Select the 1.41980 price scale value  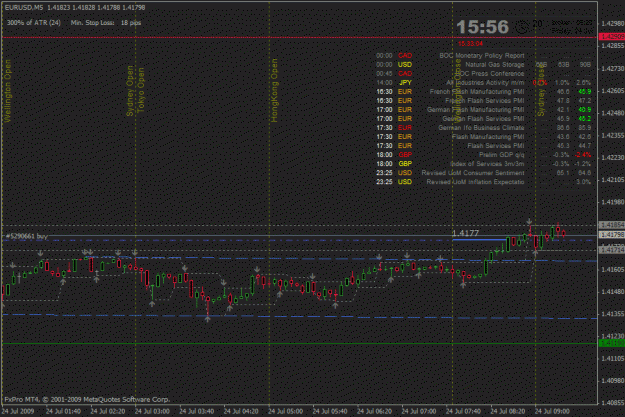tap(613, 203)
